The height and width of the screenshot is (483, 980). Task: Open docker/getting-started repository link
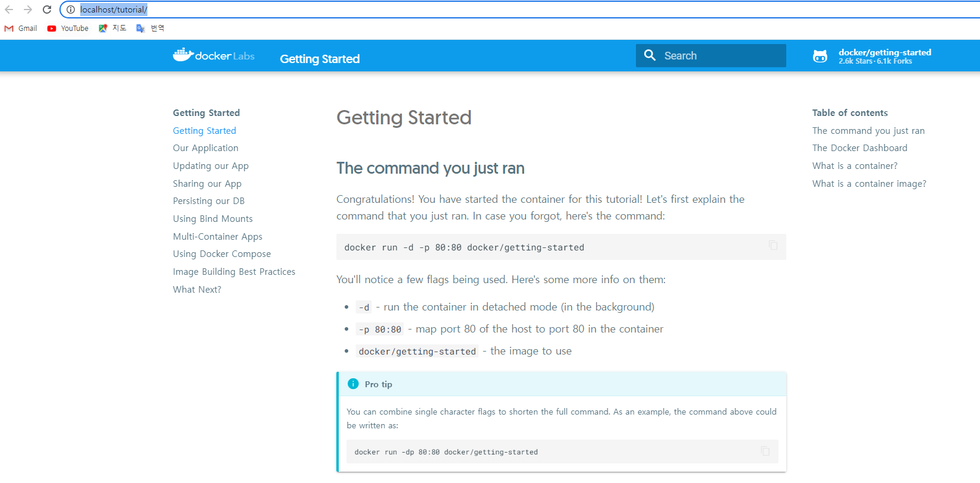(x=884, y=52)
